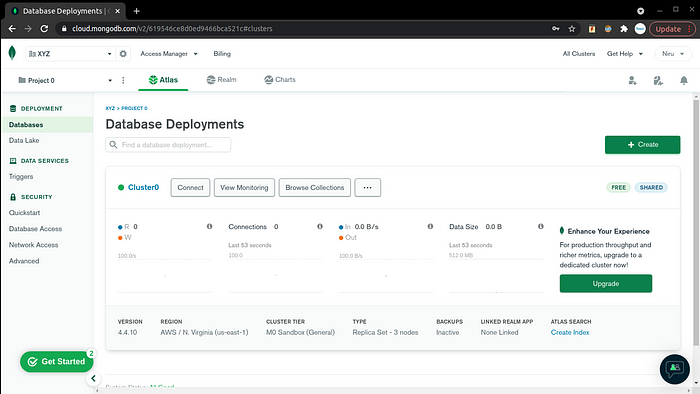Screen dimensions: 700x394
Task: Click 'Replica Set - 3 nodes' type text
Action: 385,332
